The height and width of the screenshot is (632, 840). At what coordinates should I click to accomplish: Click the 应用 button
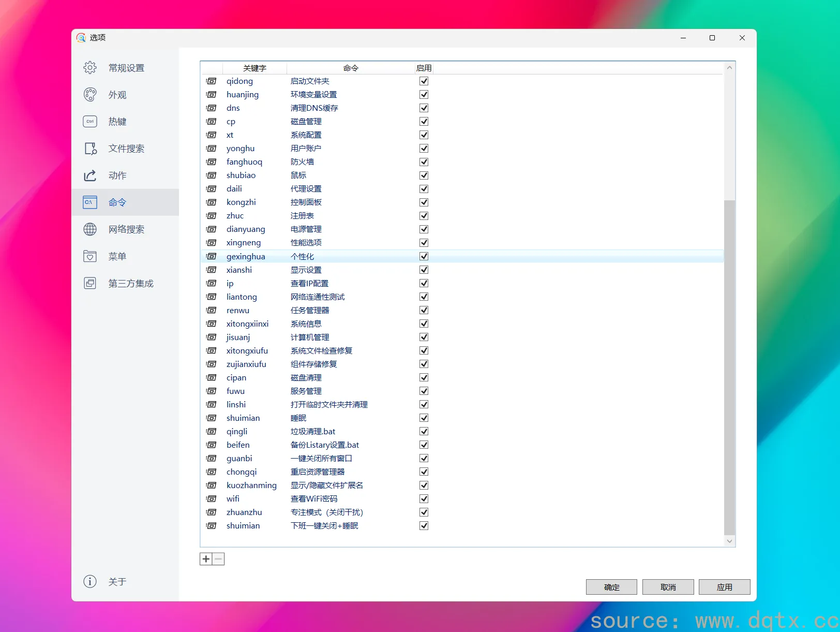pos(724,587)
